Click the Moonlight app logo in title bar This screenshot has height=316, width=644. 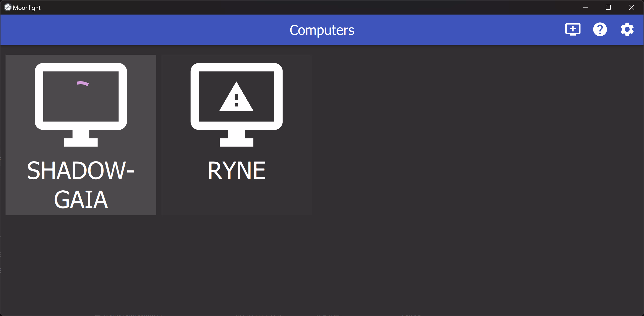(x=8, y=8)
